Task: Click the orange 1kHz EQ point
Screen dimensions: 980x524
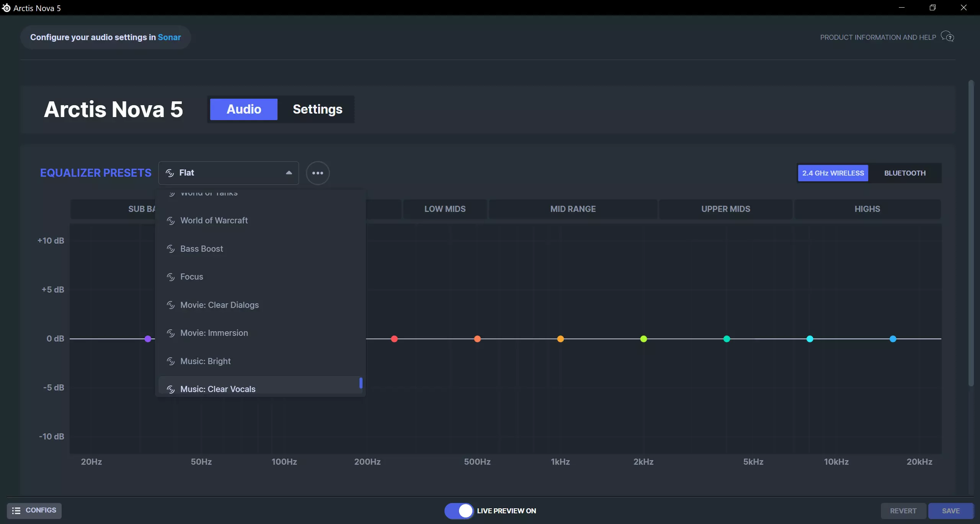Action: pyautogui.click(x=560, y=339)
